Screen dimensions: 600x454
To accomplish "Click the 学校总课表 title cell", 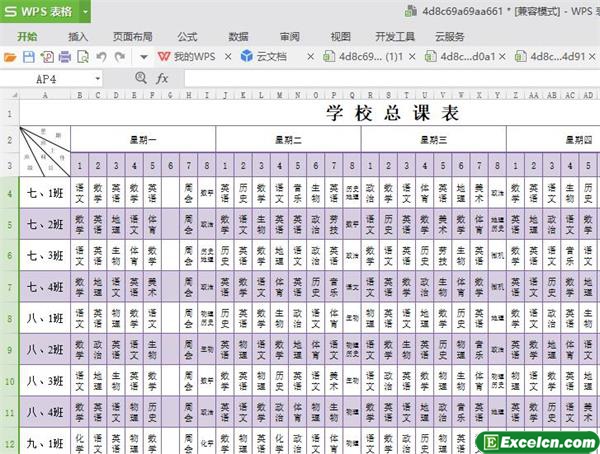I will coord(392,113).
